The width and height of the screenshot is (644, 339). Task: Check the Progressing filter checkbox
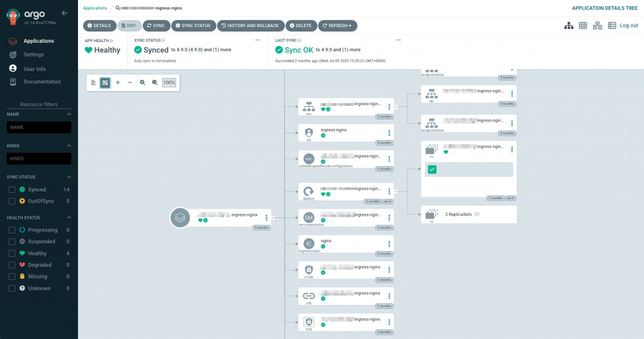pyautogui.click(x=12, y=230)
